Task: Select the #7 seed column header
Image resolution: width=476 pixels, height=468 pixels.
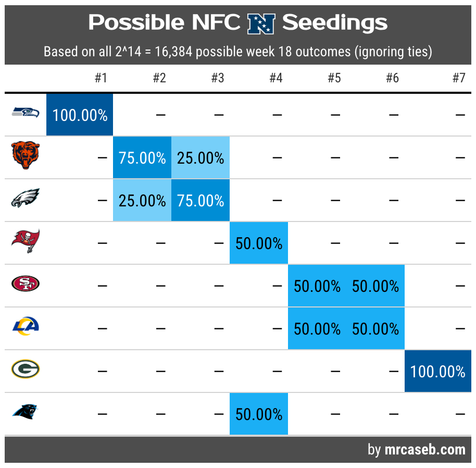Action: [458, 79]
